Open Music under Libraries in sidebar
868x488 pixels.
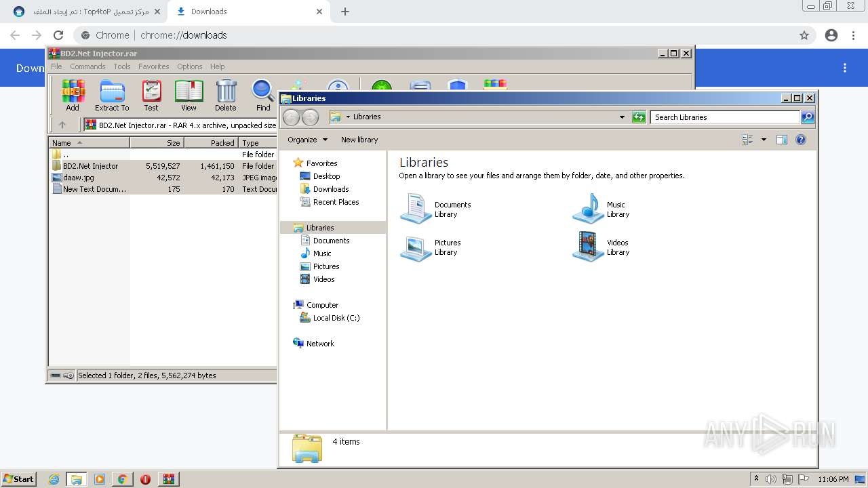(322, 253)
